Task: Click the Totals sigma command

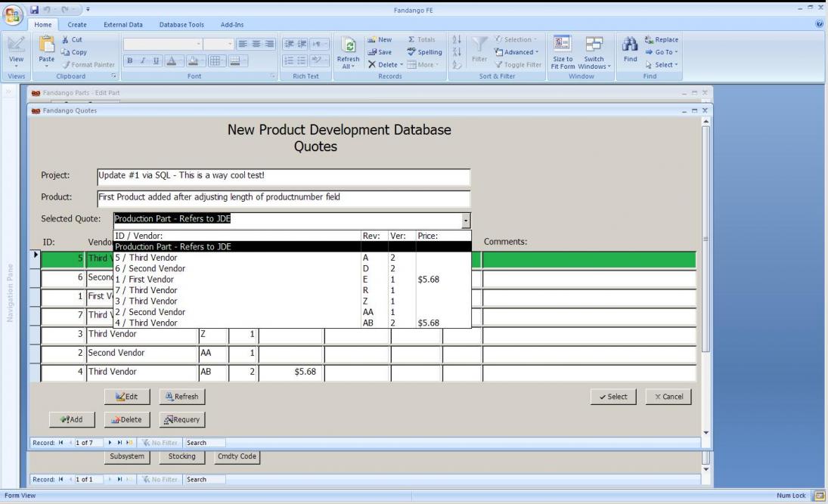Action: tap(421, 39)
